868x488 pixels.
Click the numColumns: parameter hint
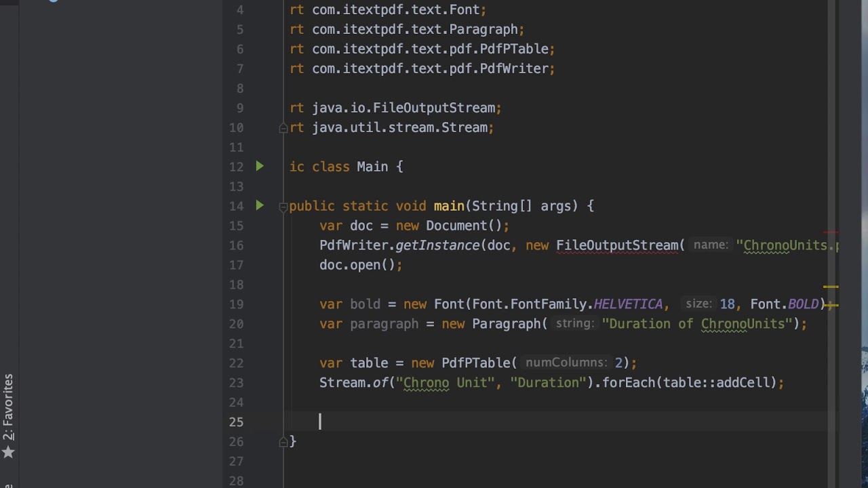coord(566,363)
